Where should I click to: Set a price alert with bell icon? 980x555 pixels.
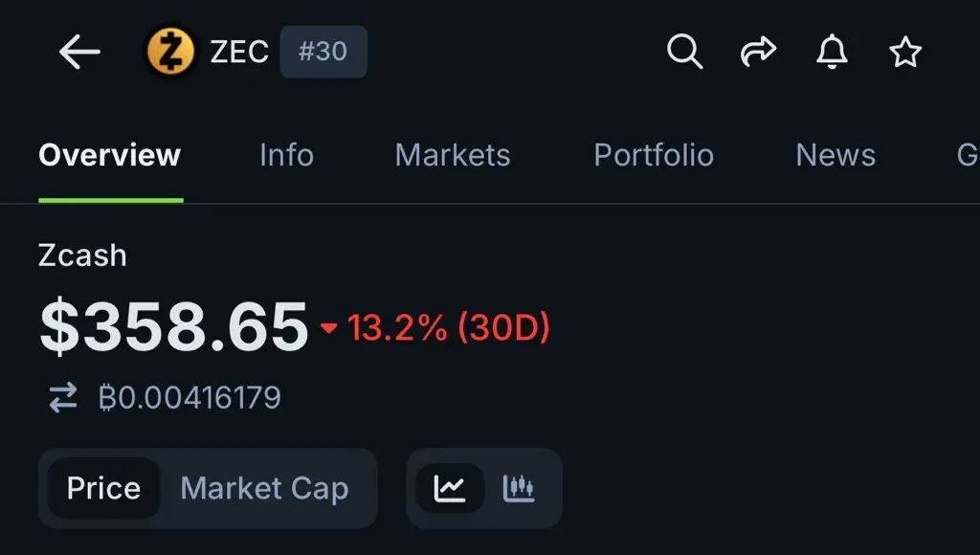point(832,52)
